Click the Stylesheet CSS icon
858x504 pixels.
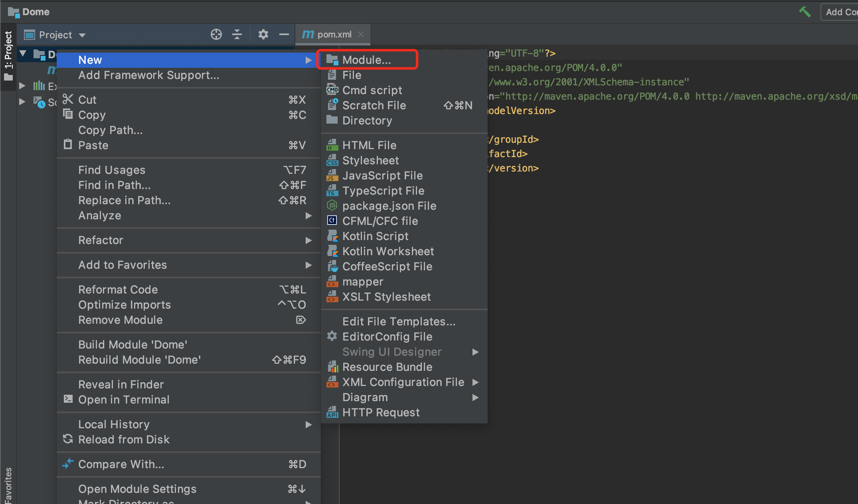(x=332, y=160)
